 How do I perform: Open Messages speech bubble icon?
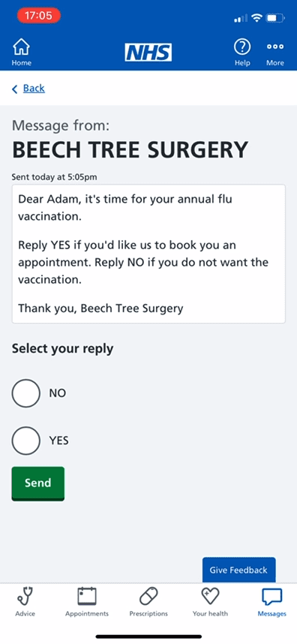point(272,597)
